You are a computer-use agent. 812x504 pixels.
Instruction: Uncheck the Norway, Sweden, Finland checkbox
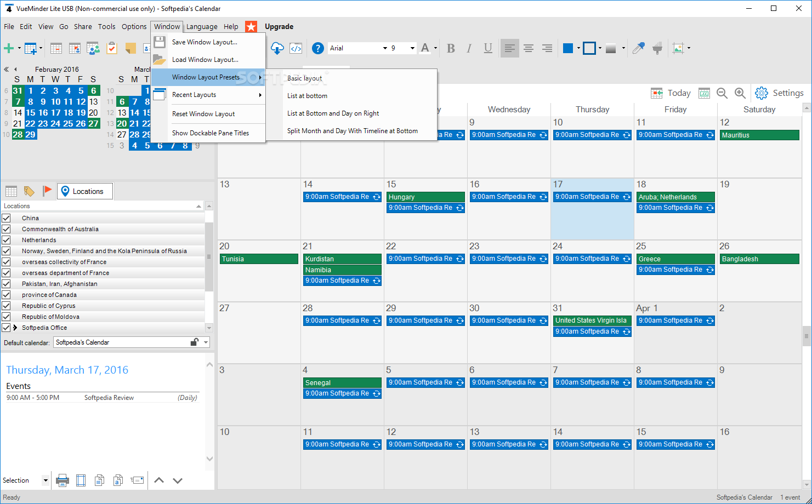click(7, 251)
